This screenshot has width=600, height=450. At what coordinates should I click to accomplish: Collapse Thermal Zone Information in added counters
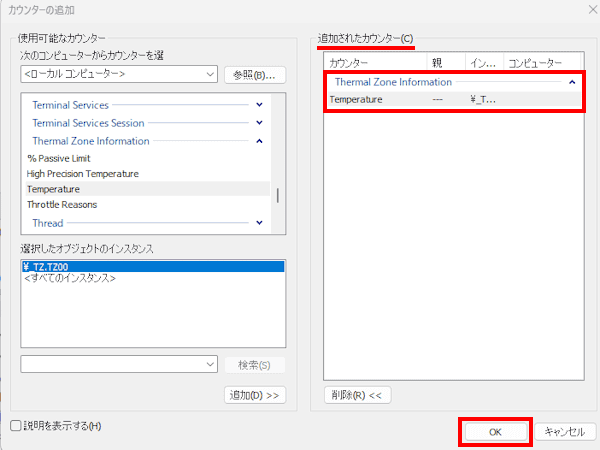(572, 82)
